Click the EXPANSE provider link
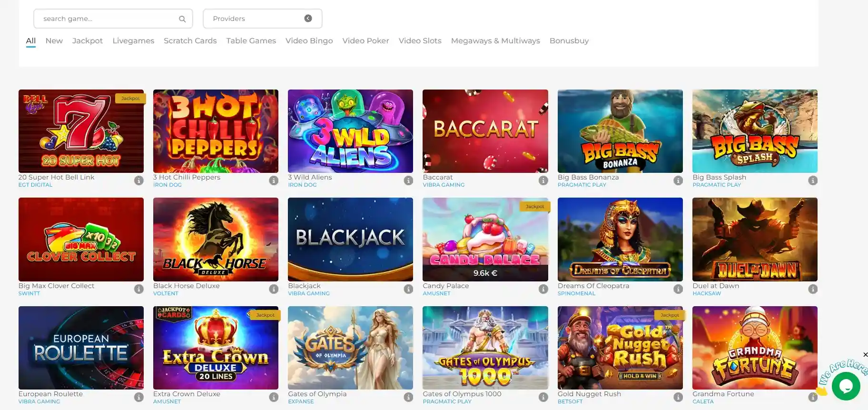Image resolution: width=868 pixels, height=410 pixels. coord(301,401)
